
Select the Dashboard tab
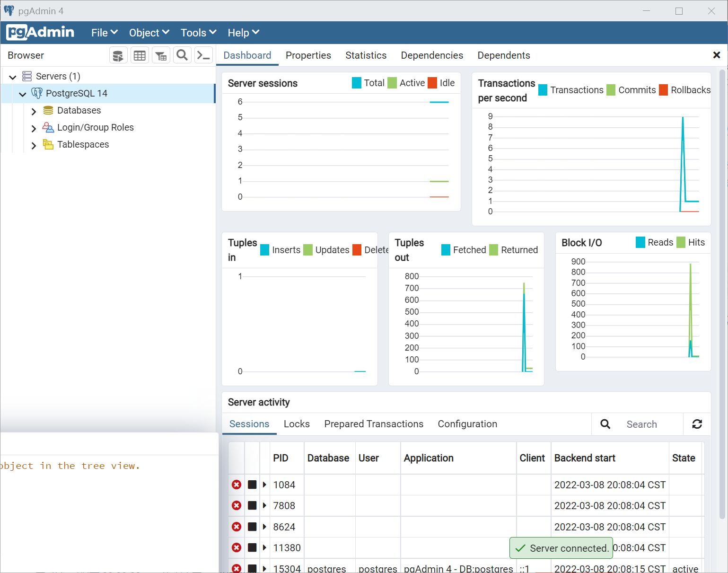[x=247, y=55]
